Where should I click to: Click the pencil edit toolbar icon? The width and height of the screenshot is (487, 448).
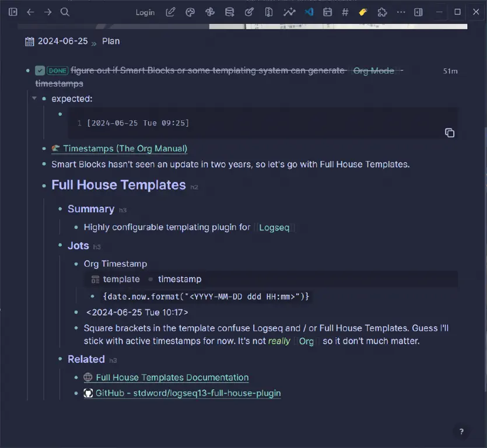coord(170,12)
